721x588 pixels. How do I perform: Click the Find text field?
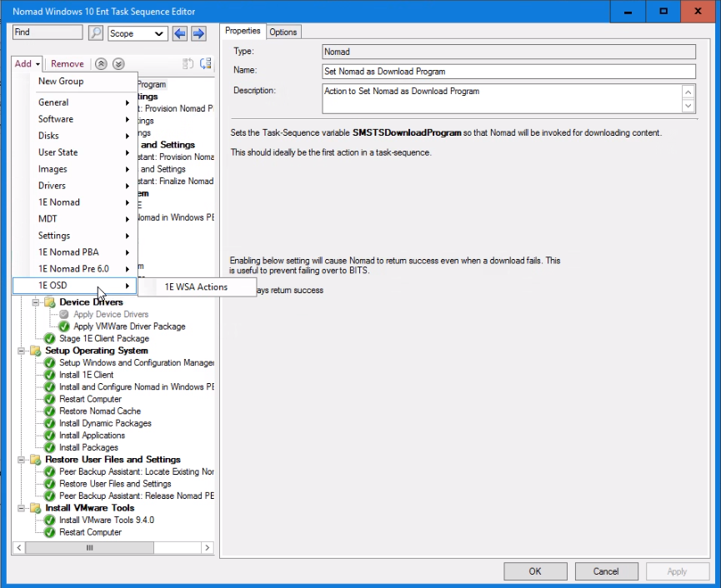coord(48,32)
